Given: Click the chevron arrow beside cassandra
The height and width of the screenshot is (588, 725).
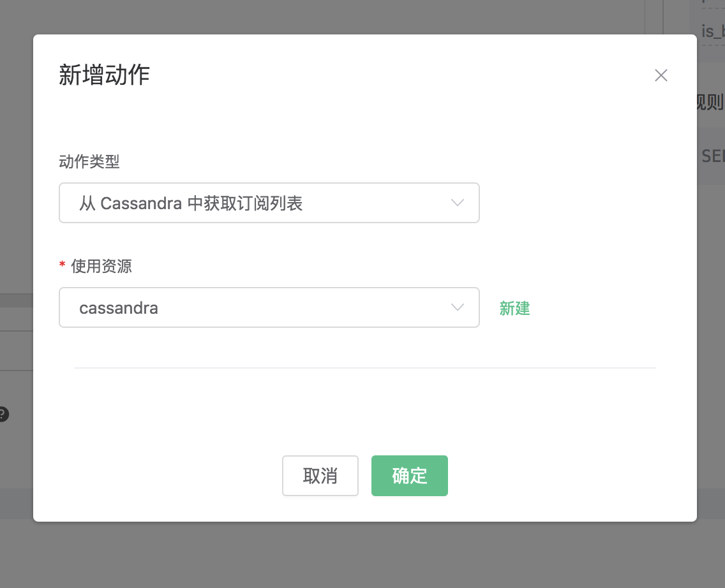Looking at the screenshot, I should click(x=457, y=307).
